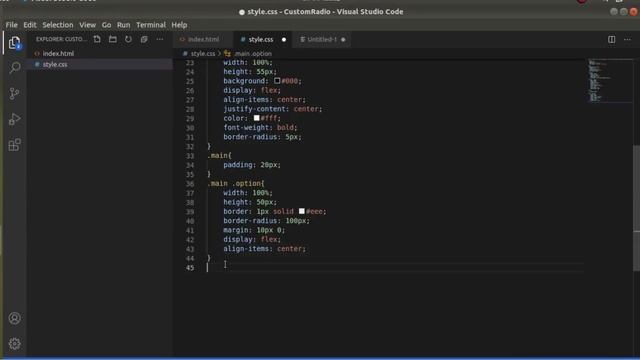Click the 'justify-content: center;' line

(273, 109)
